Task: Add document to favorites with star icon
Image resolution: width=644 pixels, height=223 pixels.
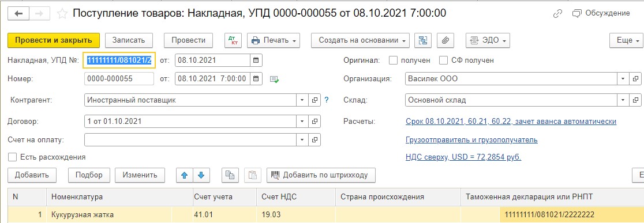Action: [62, 13]
